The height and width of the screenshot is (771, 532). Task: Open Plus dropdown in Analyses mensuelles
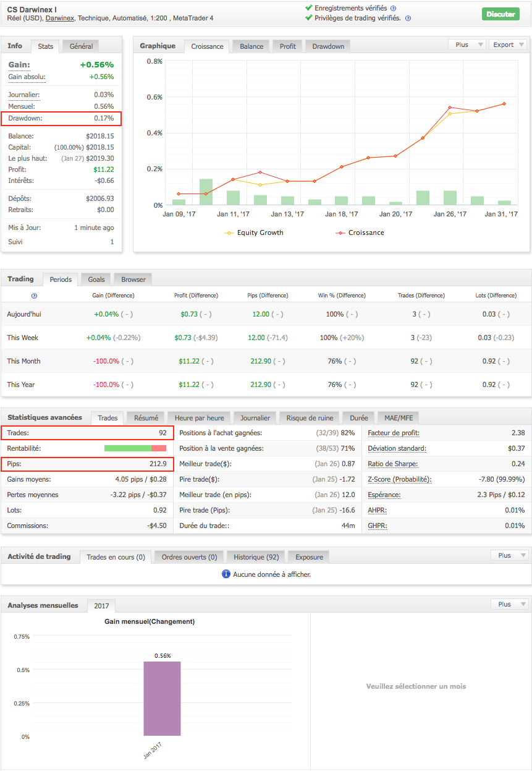coord(509,604)
